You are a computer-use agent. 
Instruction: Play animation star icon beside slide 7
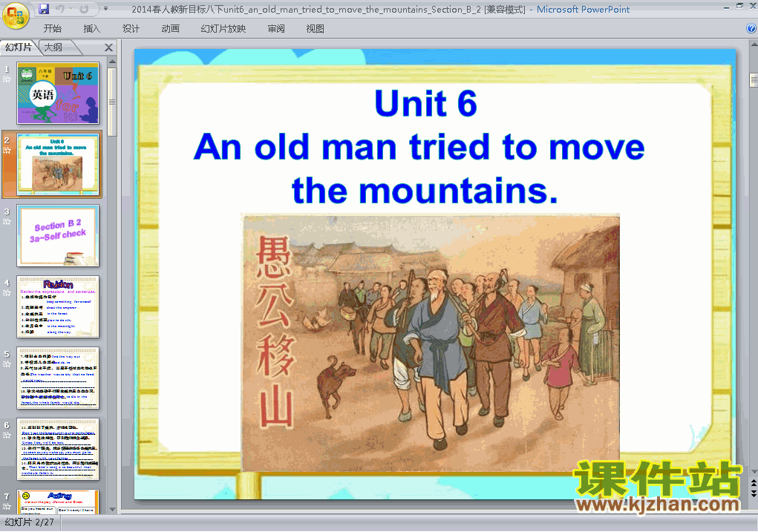click(7, 506)
